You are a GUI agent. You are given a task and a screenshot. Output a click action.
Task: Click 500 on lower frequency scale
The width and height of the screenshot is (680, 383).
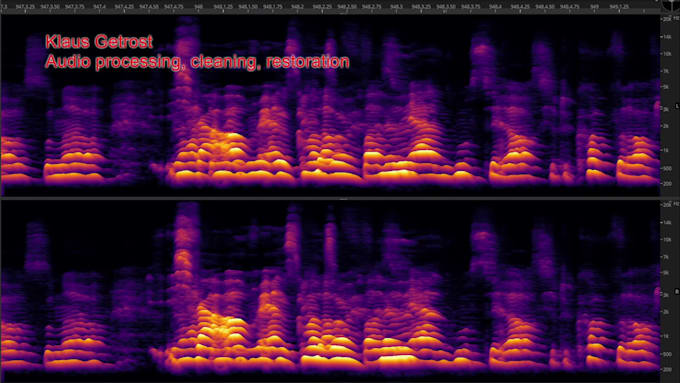click(x=667, y=354)
